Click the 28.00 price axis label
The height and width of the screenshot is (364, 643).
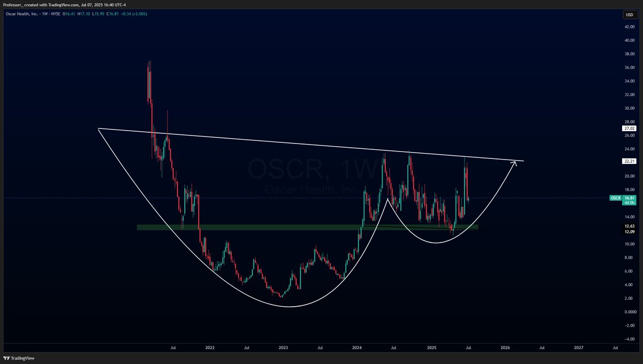[629, 122]
